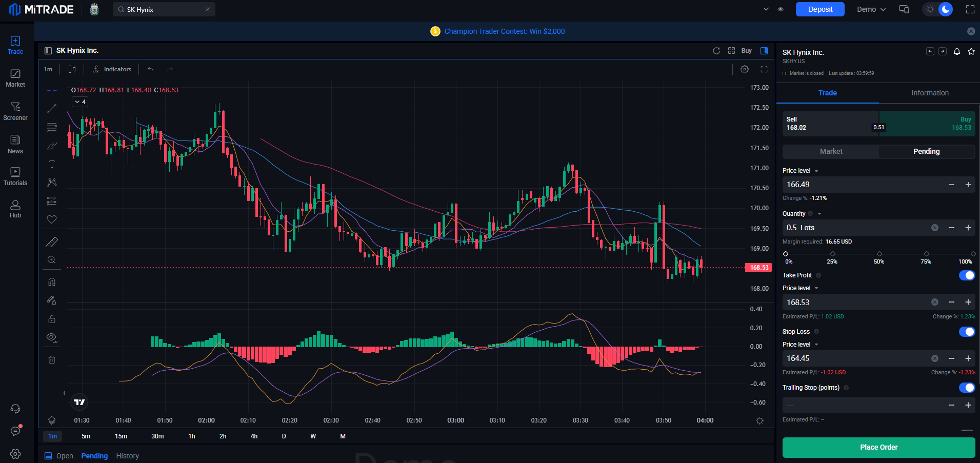Toggle magnet mode for drawings
This screenshot has width=980, height=463.
click(x=52, y=282)
